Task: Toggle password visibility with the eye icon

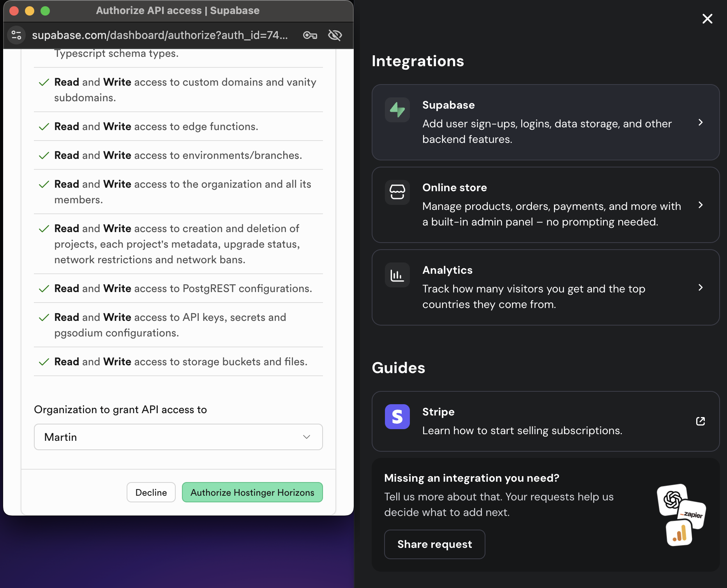Action: pos(335,35)
